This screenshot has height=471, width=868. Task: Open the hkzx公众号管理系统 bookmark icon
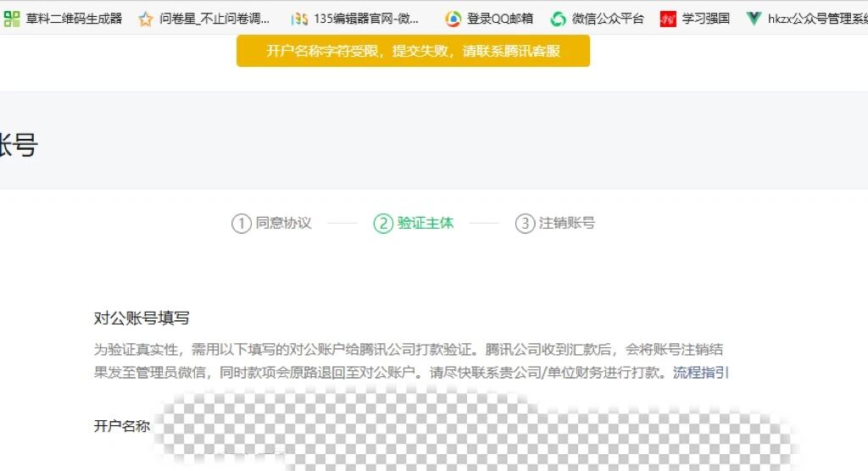pyautogui.click(x=754, y=19)
